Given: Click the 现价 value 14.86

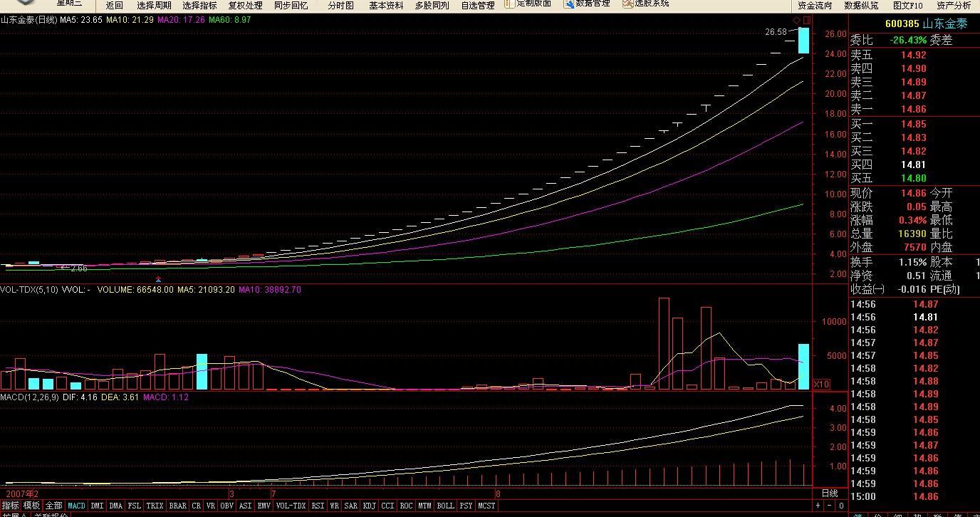Looking at the screenshot, I should point(913,193).
